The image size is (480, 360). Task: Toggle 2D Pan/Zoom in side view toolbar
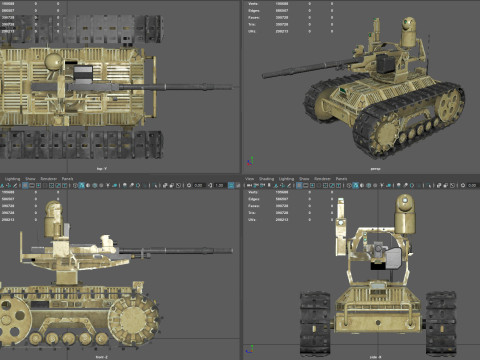point(282,185)
